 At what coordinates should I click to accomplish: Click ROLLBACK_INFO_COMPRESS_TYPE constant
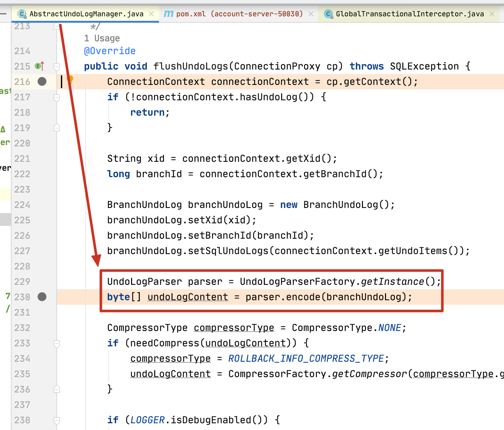[306, 359]
